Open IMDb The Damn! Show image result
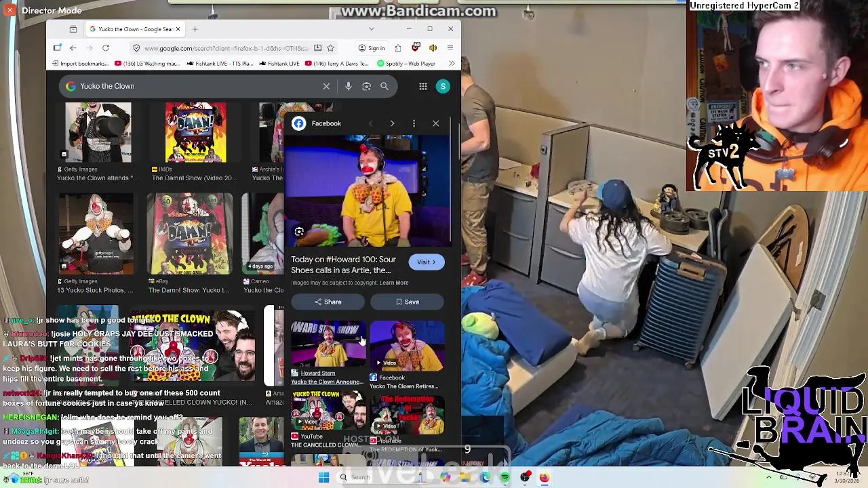The width and height of the screenshot is (868, 488). tap(195, 142)
